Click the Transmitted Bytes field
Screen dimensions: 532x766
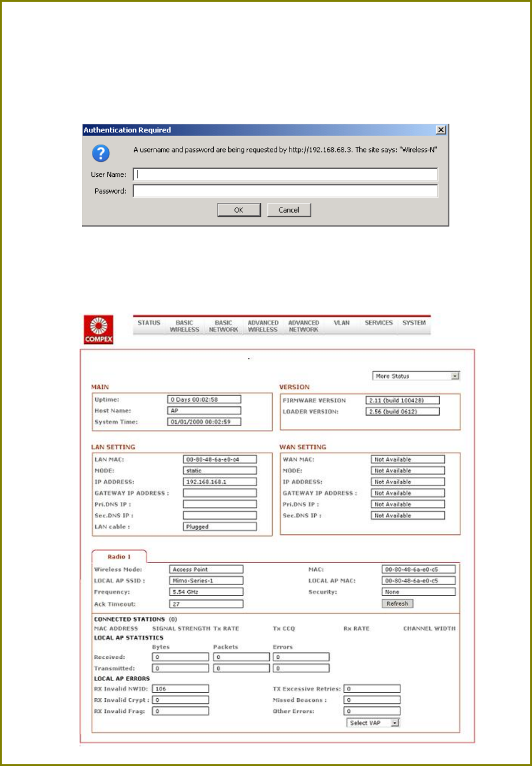pyautogui.click(x=181, y=668)
